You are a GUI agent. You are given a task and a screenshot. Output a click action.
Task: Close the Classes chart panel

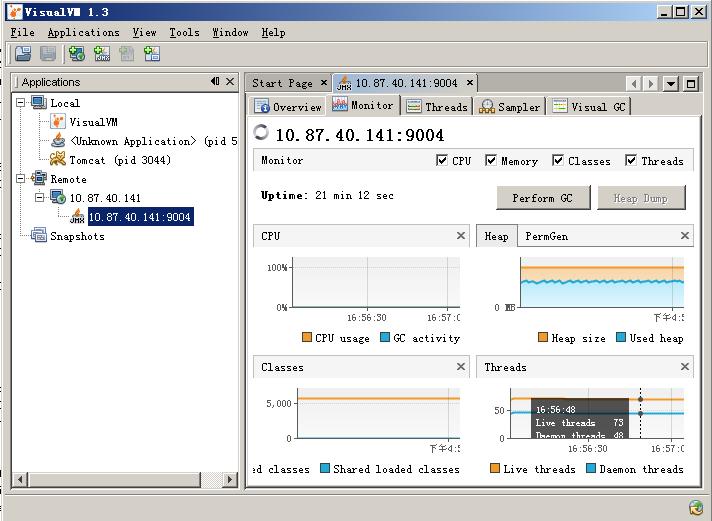(460, 366)
